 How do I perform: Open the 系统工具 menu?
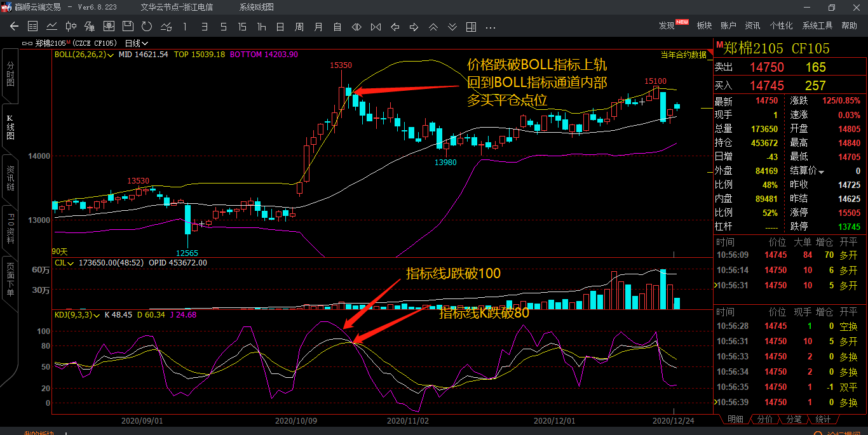(817, 25)
